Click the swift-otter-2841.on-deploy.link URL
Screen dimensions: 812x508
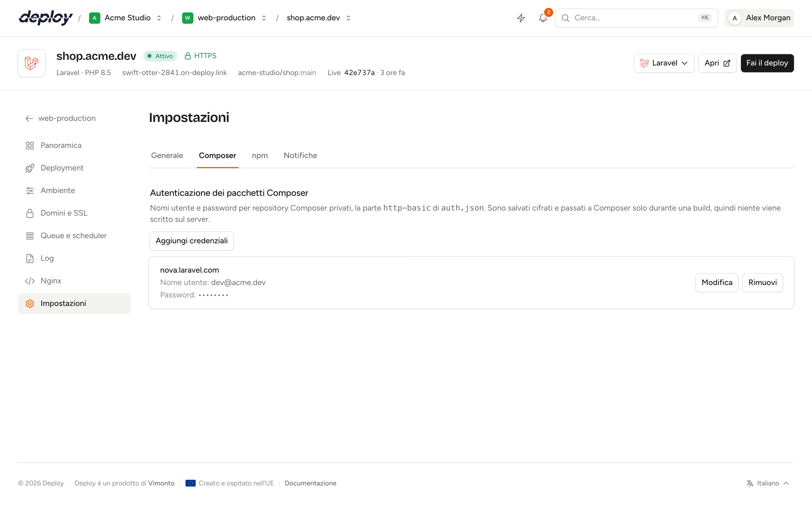pyautogui.click(x=175, y=73)
